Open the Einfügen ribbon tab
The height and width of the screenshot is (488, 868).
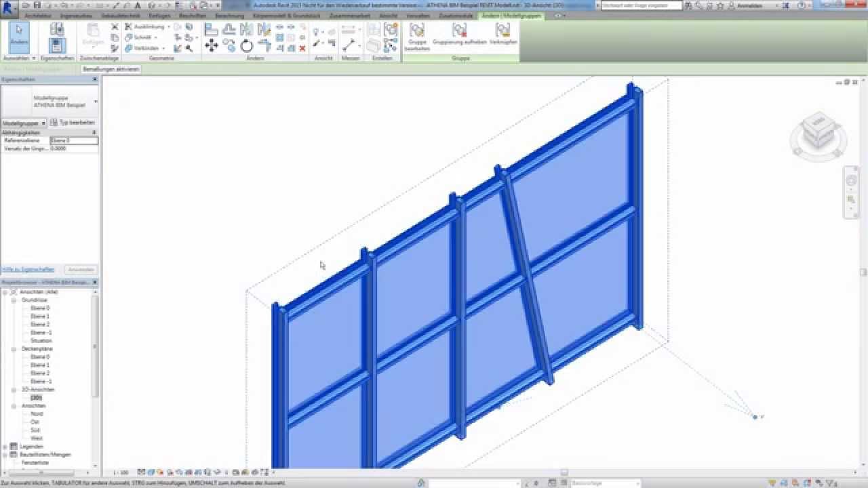coord(160,15)
